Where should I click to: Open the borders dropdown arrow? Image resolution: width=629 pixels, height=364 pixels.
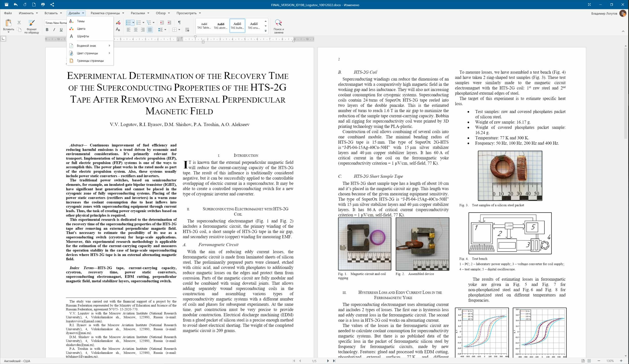coord(179,30)
